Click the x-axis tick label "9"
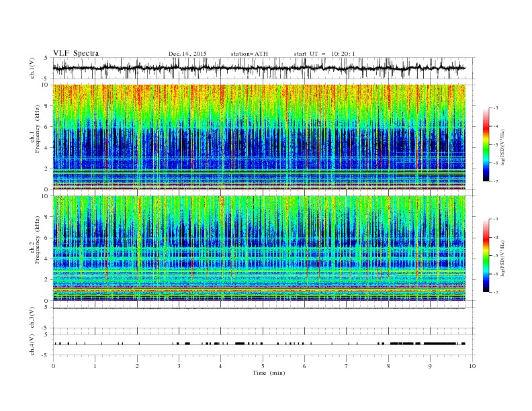The height and width of the screenshot is (411, 532). pos(430,366)
